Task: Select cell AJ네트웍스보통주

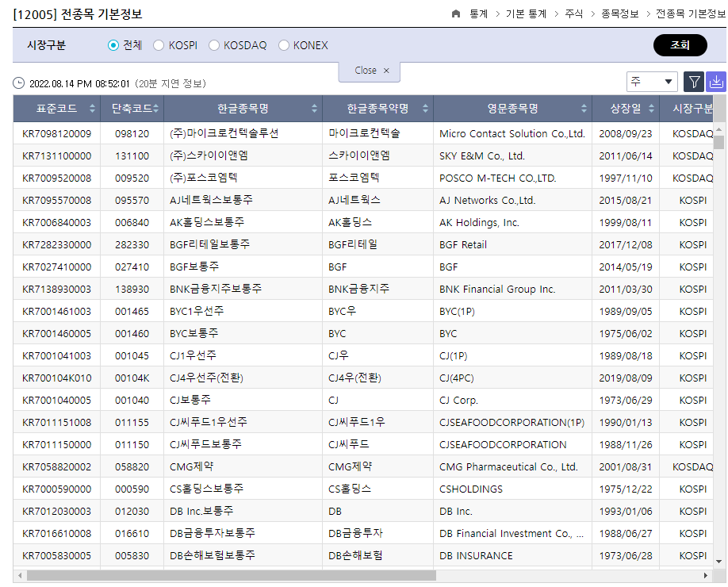Action: 243,200
